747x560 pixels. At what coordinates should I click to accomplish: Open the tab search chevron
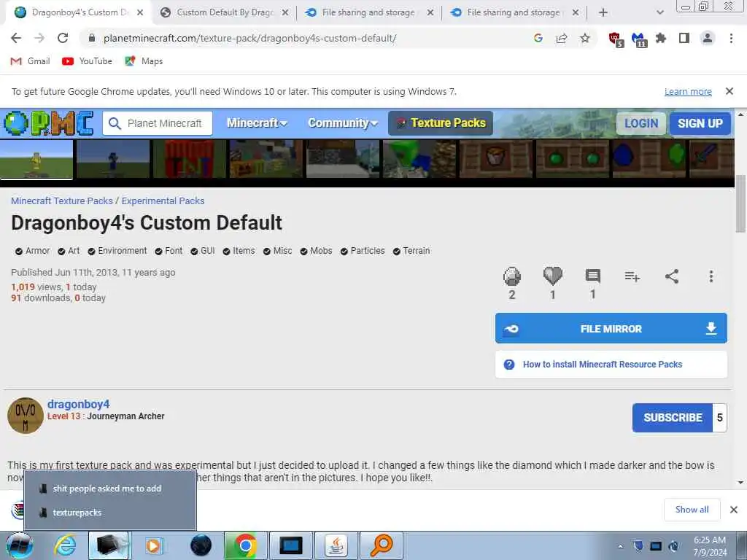(x=659, y=12)
